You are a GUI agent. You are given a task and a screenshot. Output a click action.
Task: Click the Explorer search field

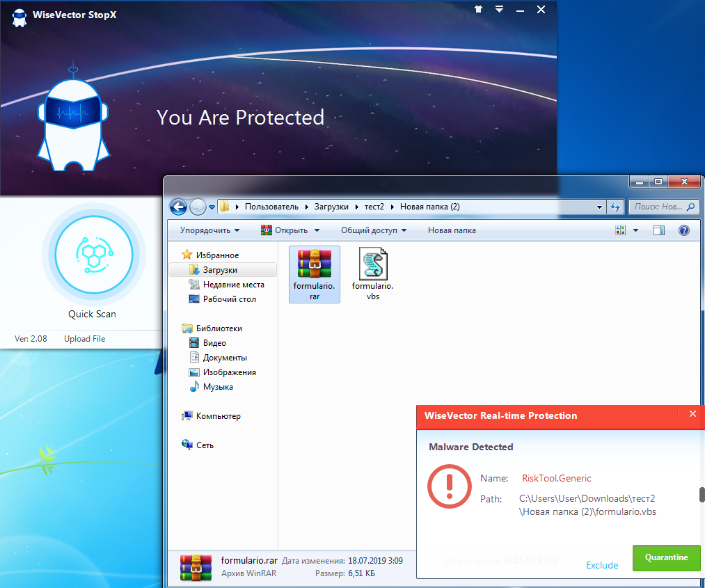[663, 207]
